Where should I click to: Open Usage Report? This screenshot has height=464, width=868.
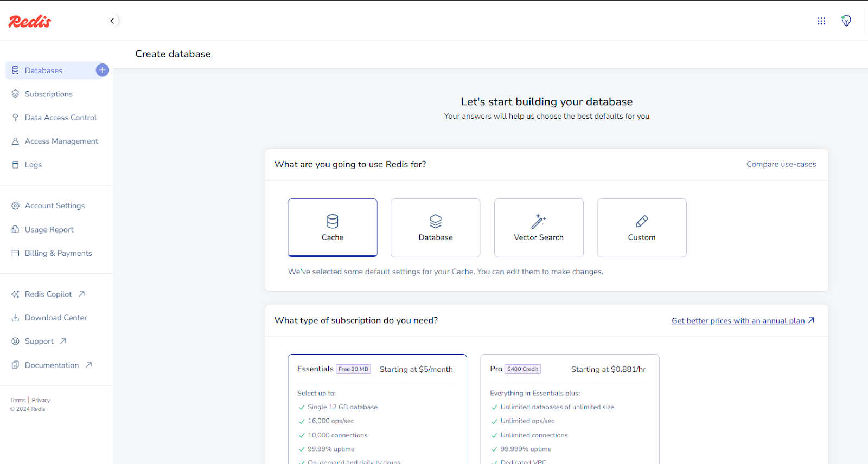[49, 229]
